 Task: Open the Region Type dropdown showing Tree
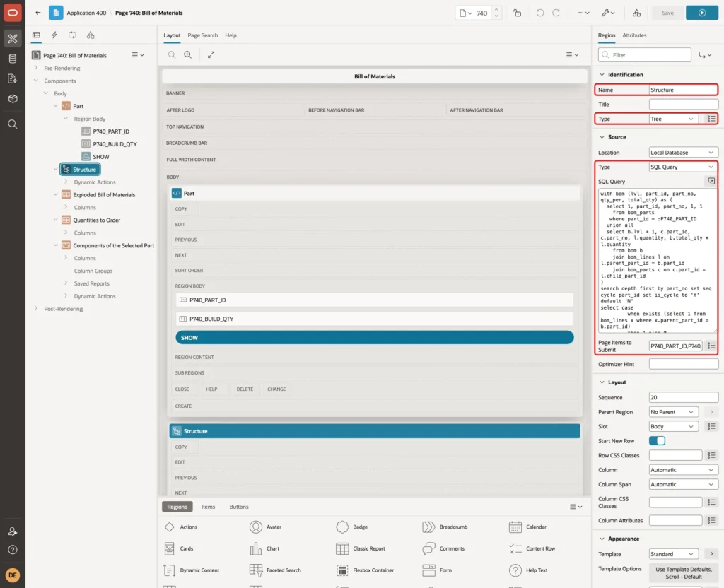(x=673, y=119)
